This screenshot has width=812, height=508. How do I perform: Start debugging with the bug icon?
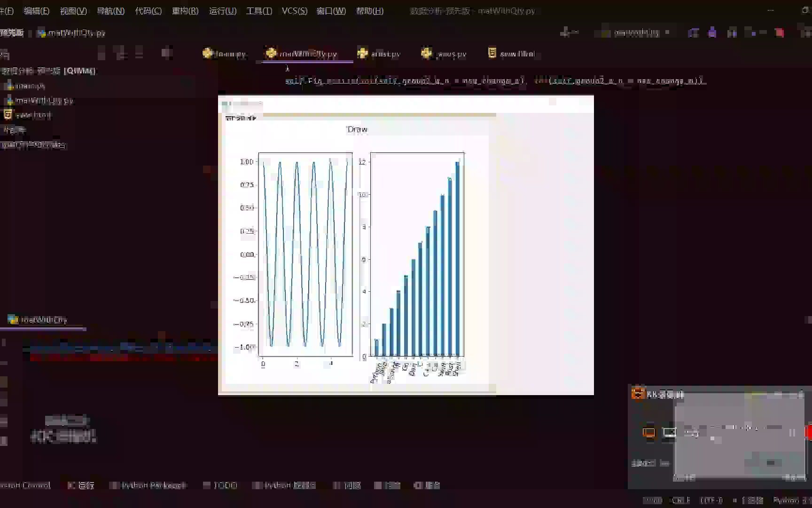[712, 32]
